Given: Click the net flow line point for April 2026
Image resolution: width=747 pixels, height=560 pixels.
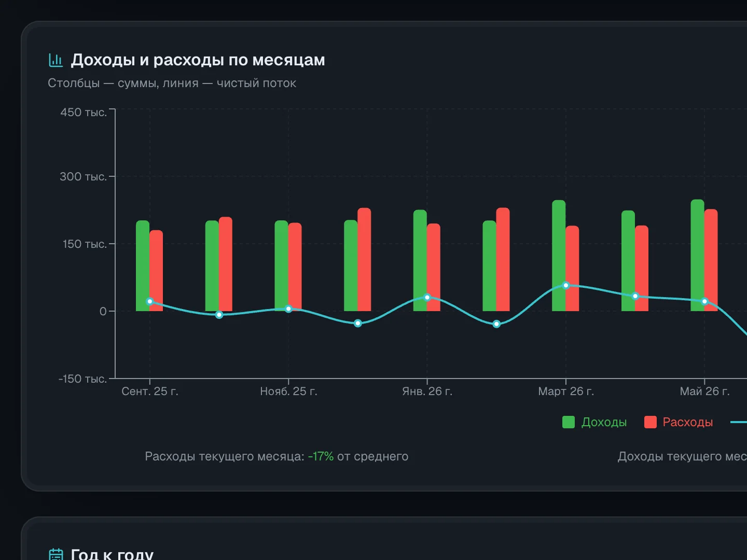Looking at the screenshot, I should (x=635, y=296).
